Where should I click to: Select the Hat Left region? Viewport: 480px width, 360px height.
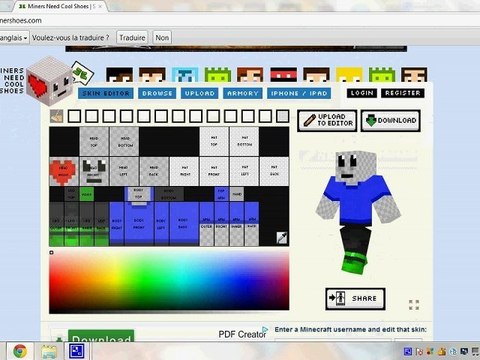(x=244, y=172)
